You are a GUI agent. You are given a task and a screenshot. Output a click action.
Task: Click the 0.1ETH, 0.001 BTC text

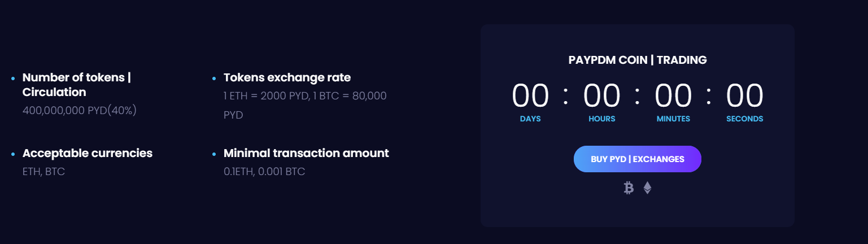pos(264,171)
